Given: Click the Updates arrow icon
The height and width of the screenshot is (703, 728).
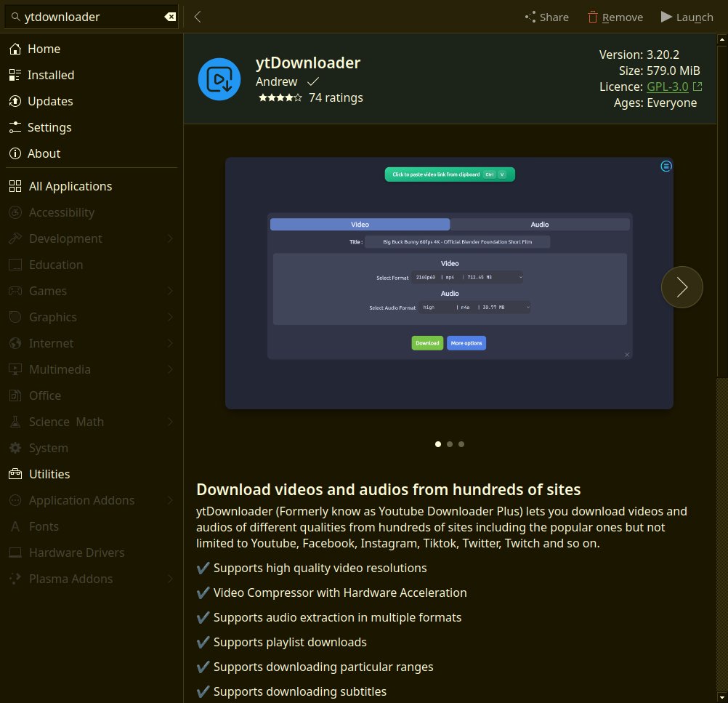Looking at the screenshot, I should coord(15,101).
